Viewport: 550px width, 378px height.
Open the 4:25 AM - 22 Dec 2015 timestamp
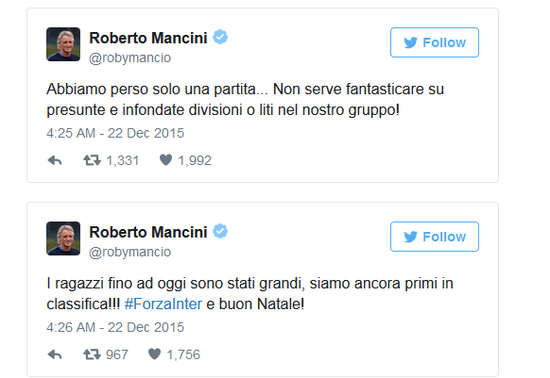pyautogui.click(x=115, y=133)
